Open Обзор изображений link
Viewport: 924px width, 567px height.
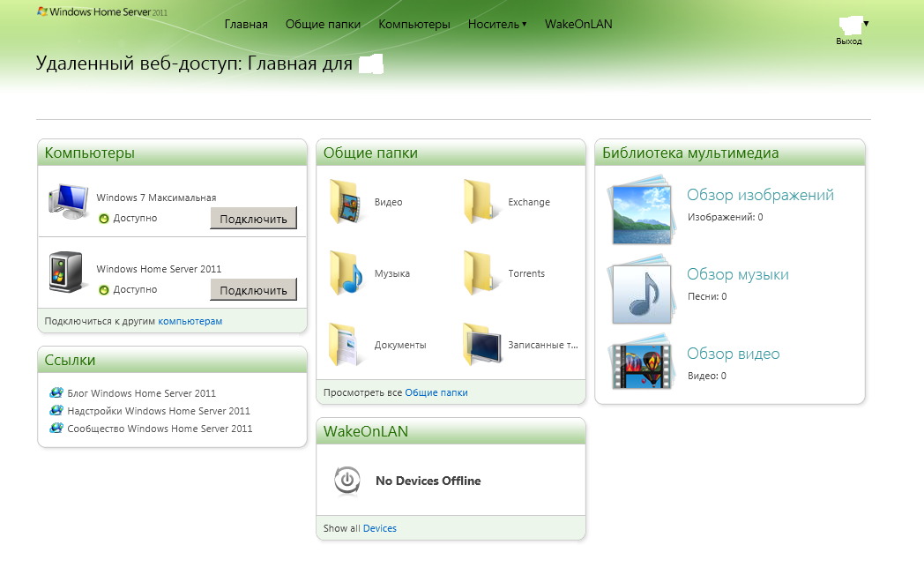(760, 195)
